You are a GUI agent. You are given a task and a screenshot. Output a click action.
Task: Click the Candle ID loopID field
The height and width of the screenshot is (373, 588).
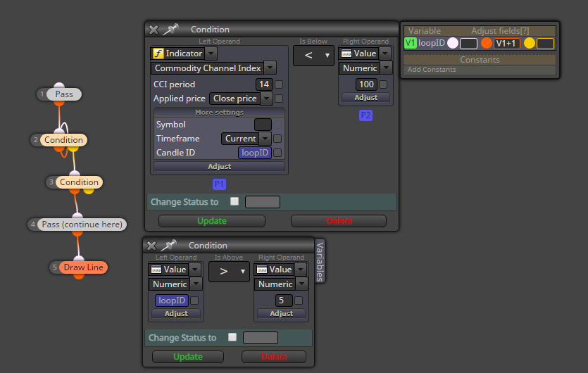pos(255,153)
